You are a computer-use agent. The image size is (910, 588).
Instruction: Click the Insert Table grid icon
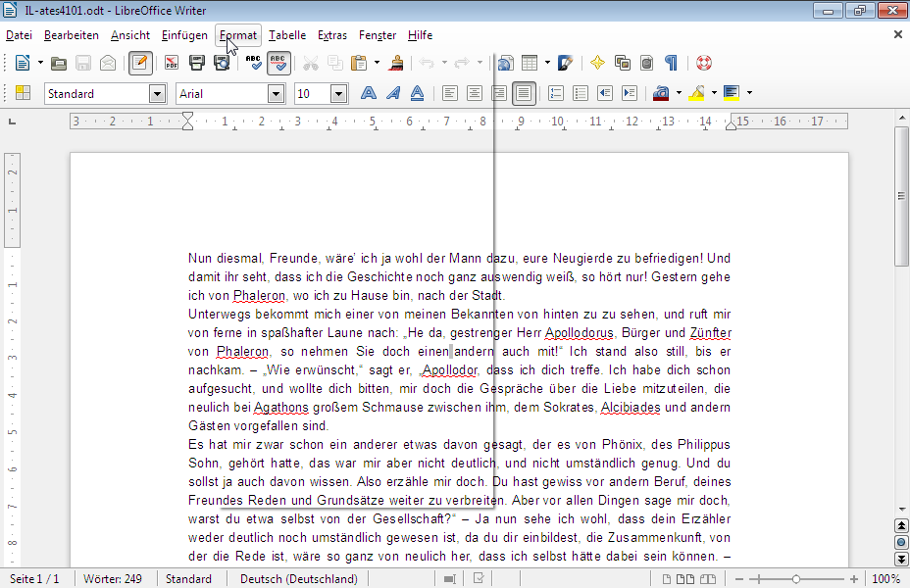pos(530,63)
